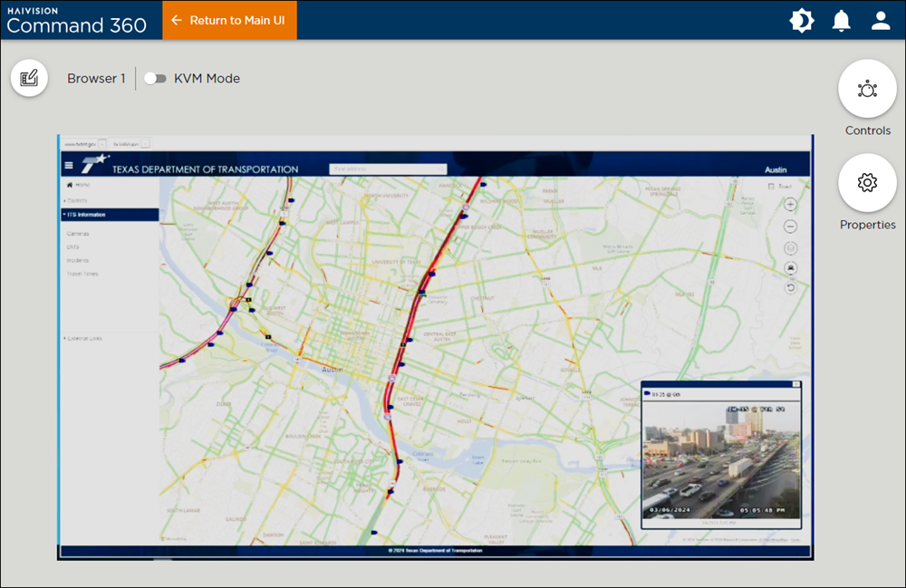Select Travel Times in sidebar

click(x=82, y=274)
